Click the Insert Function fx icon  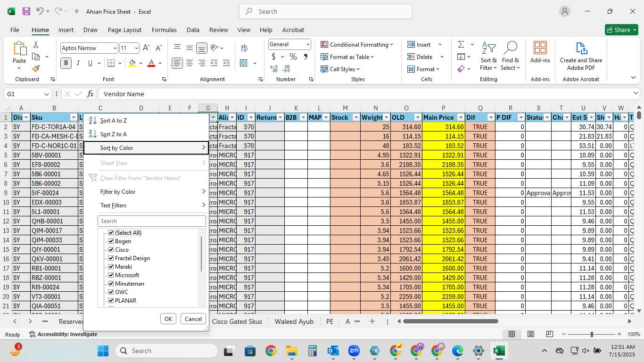[91, 94]
